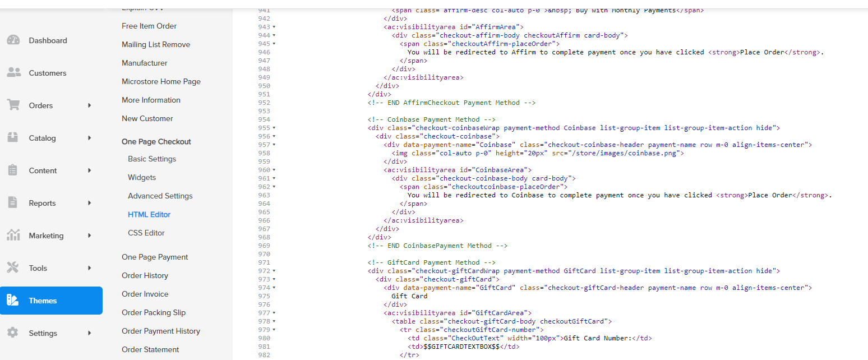Expand the Reports submenu arrow
Screen dimensions: 868x360
tap(89, 203)
